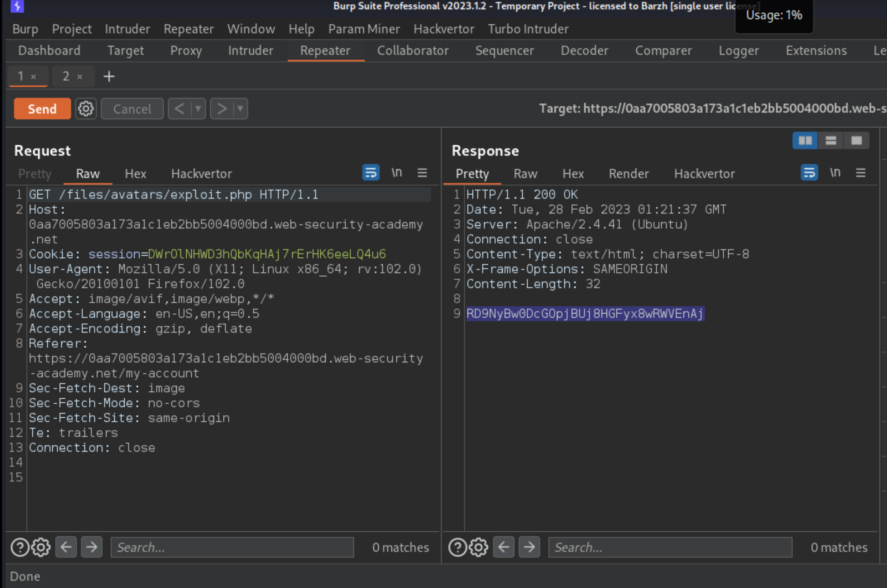Image resolution: width=887 pixels, height=588 pixels.
Task: Open the Turbo Intruder menu
Action: click(x=528, y=29)
